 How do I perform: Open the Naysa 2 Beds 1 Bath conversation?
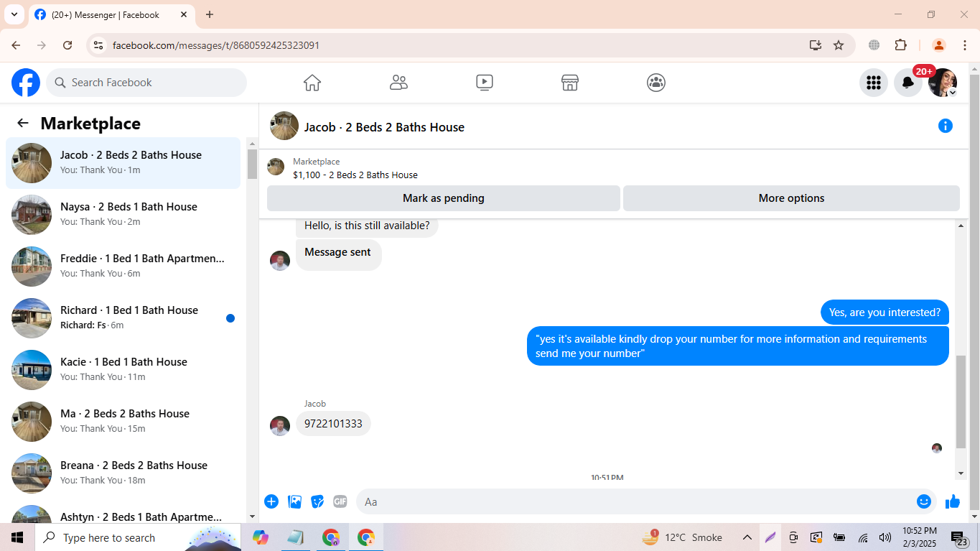tap(123, 215)
